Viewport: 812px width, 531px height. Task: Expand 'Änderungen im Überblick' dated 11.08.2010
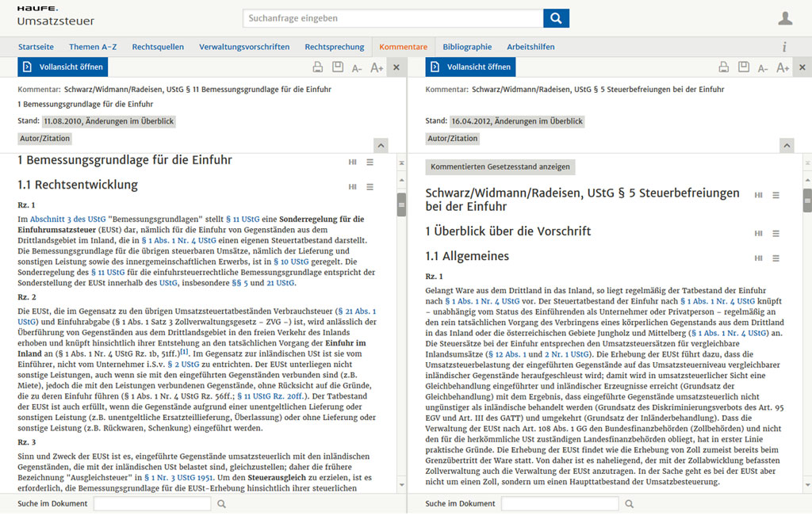tap(109, 121)
